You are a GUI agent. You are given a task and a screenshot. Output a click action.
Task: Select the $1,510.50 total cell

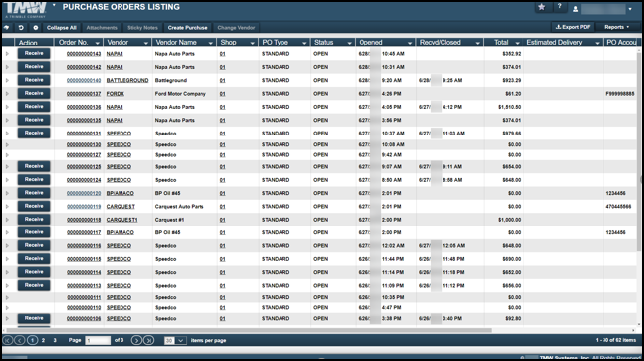point(510,107)
